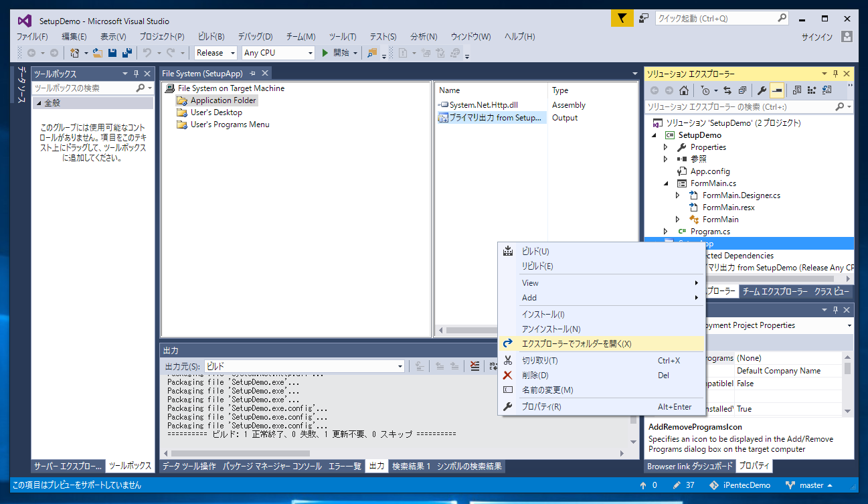Select System.Net.Http.dll in file list
This screenshot has height=504, width=868.
(x=479, y=105)
